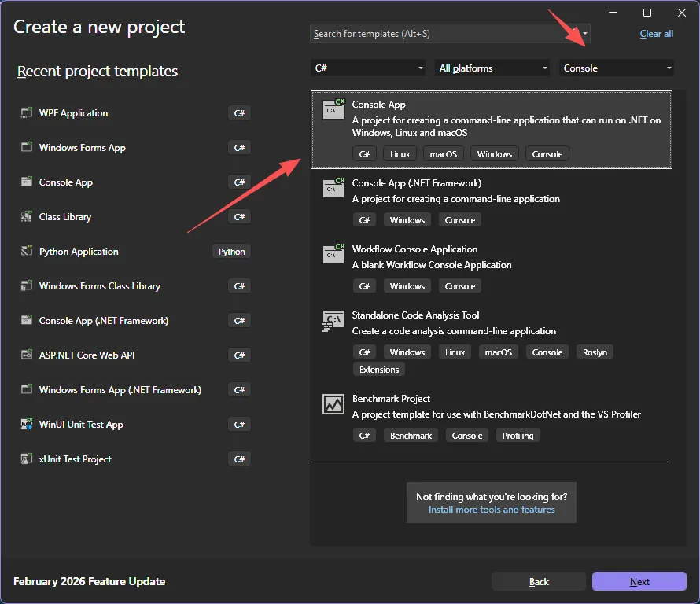Select the Benchmark Project title in results
The height and width of the screenshot is (604, 700).
(391, 399)
